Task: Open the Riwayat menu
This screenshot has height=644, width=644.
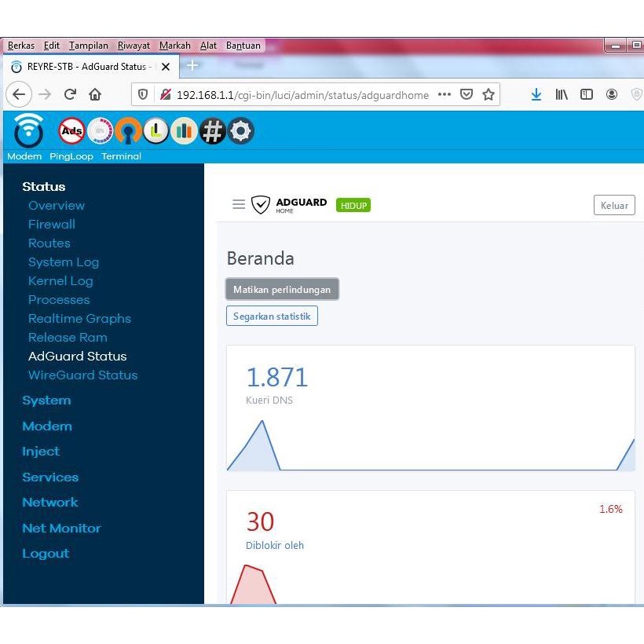Action: click(x=134, y=46)
